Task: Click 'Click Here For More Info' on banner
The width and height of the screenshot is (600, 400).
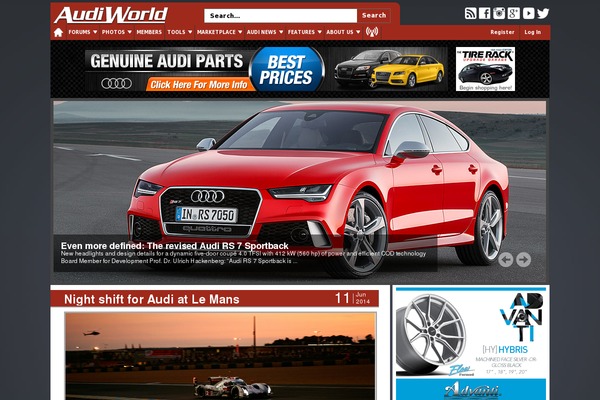Action: pyautogui.click(x=199, y=85)
